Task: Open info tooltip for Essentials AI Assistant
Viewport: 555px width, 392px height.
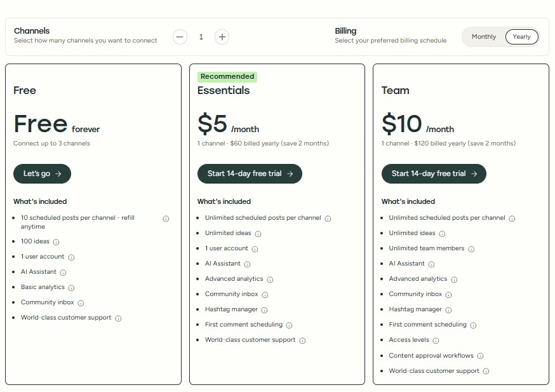Action: tap(246, 264)
